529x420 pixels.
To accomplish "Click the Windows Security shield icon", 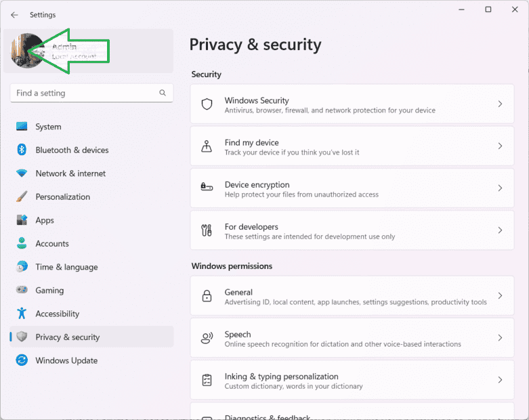I will (207, 104).
